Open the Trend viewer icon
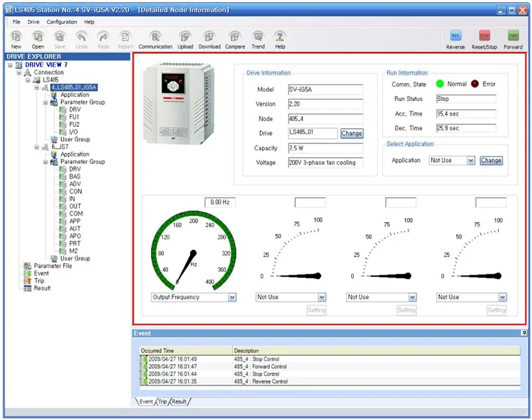 257,37
